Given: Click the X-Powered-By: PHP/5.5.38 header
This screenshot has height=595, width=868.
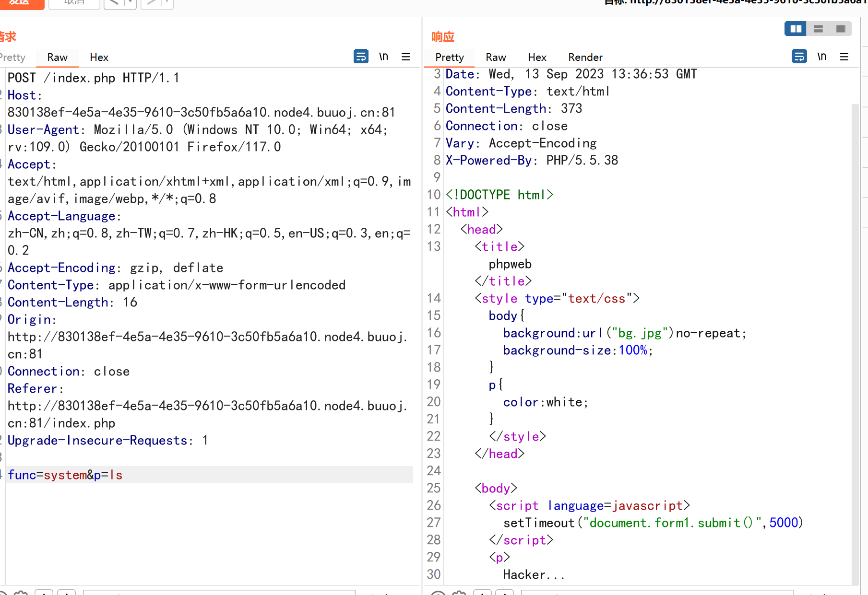Looking at the screenshot, I should click(x=532, y=161).
